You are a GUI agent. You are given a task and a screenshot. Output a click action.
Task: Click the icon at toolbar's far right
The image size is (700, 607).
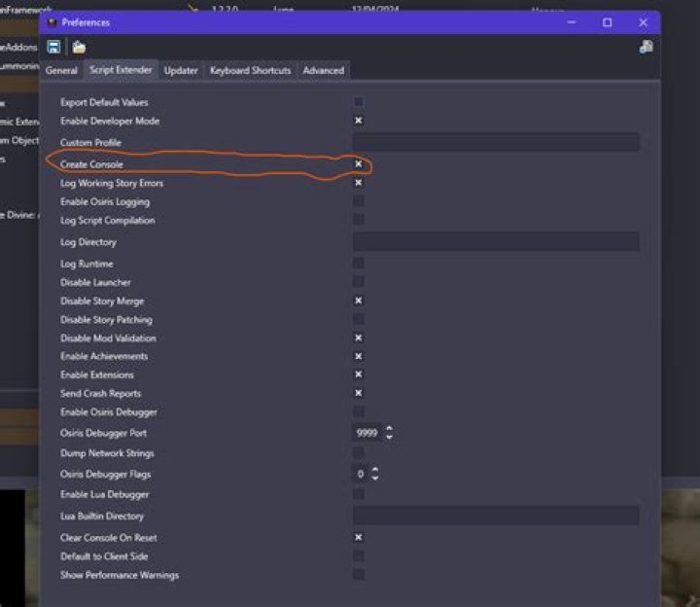pos(646,47)
